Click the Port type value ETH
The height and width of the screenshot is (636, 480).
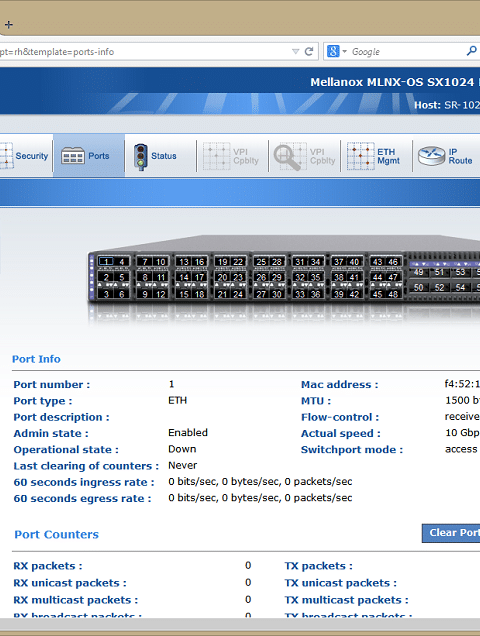pyautogui.click(x=177, y=400)
